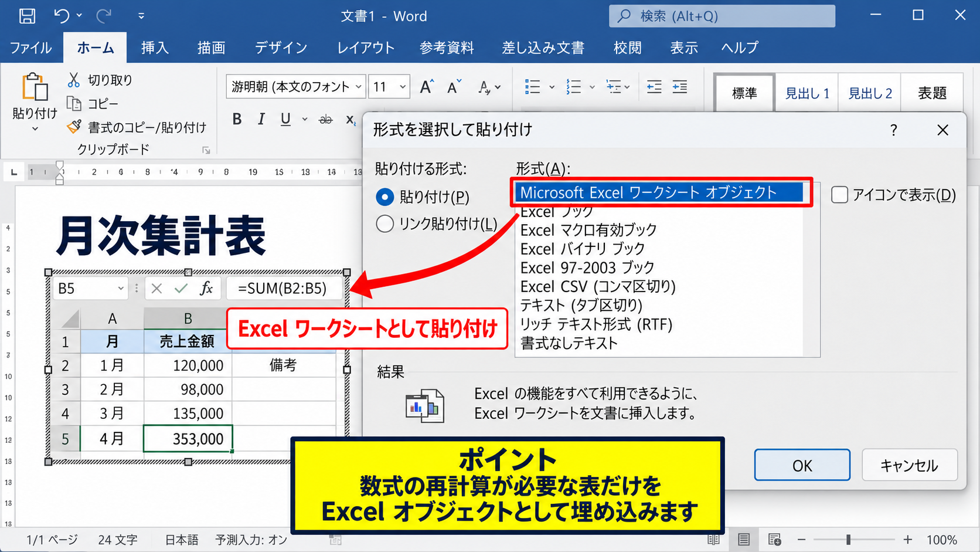Image resolution: width=980 pixels, height=552 pixels.
Task: Click the zoom slider handle
Action: (848, 540)
